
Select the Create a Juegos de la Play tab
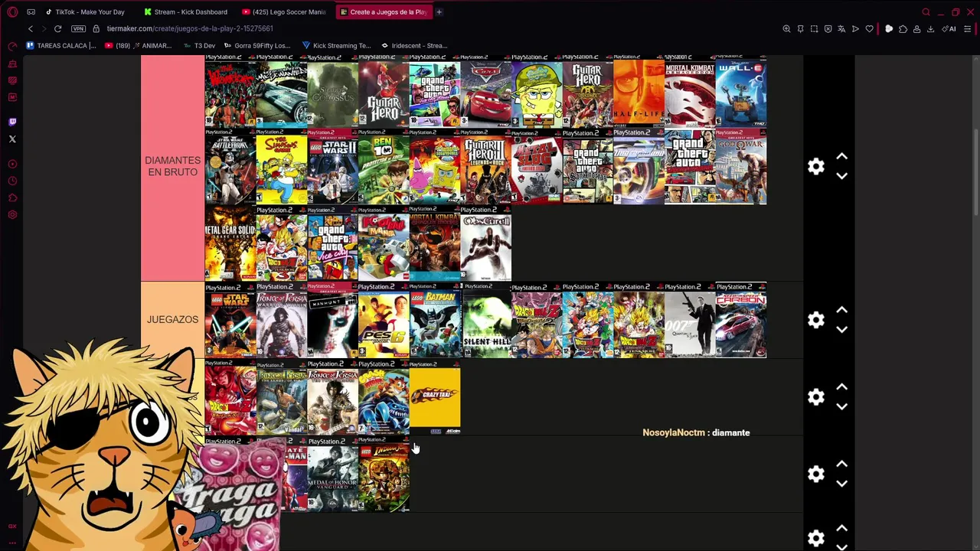point(383,12)
